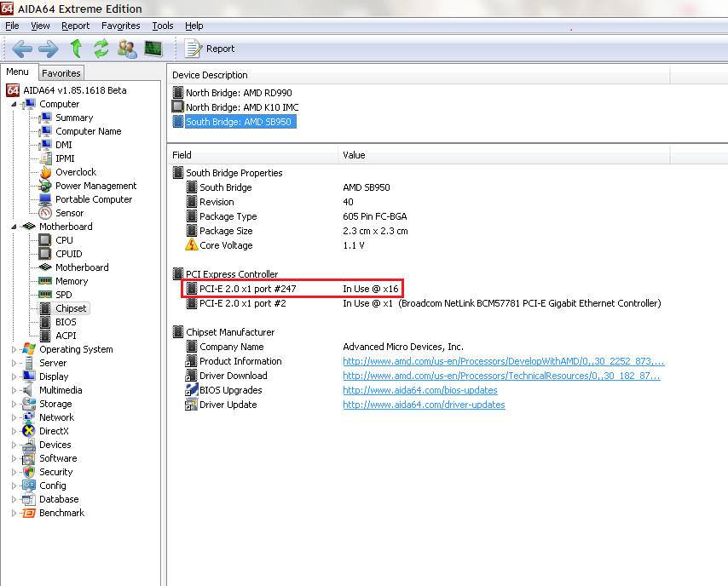The height and width of the screenshot is (586, 728).
Task: Open the users icon in toolbar
Action: 127,49
